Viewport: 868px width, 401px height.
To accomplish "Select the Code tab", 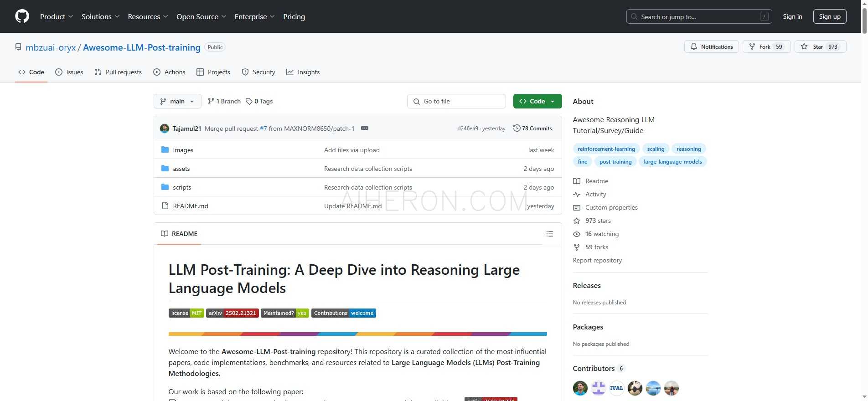I will 31,72.
